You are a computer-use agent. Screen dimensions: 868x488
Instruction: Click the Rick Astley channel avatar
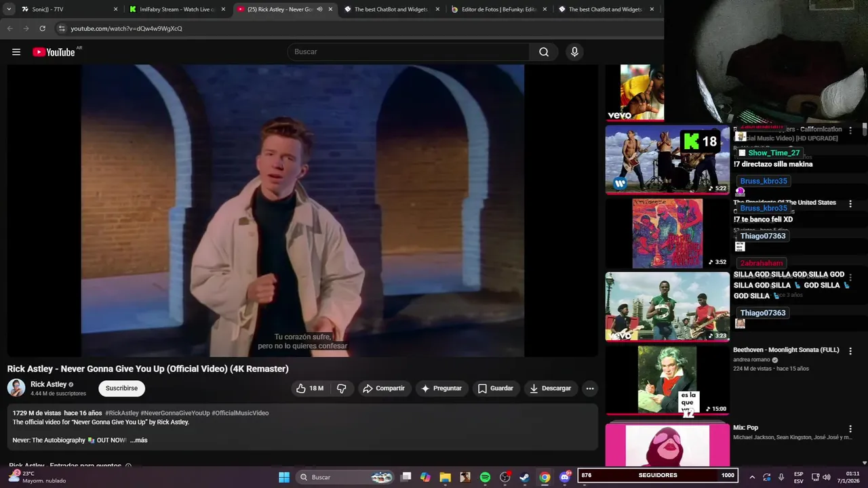(x=16, y=388)
